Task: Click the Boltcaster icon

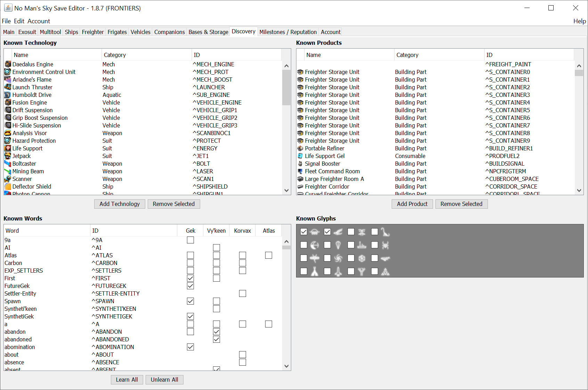Action: (x=8, y=164)
